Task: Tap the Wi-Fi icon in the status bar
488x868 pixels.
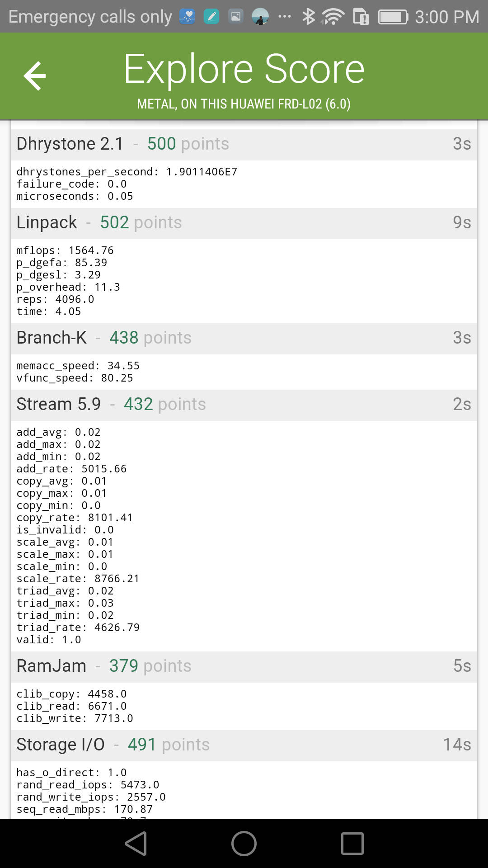Action: (x=333, y=17)
